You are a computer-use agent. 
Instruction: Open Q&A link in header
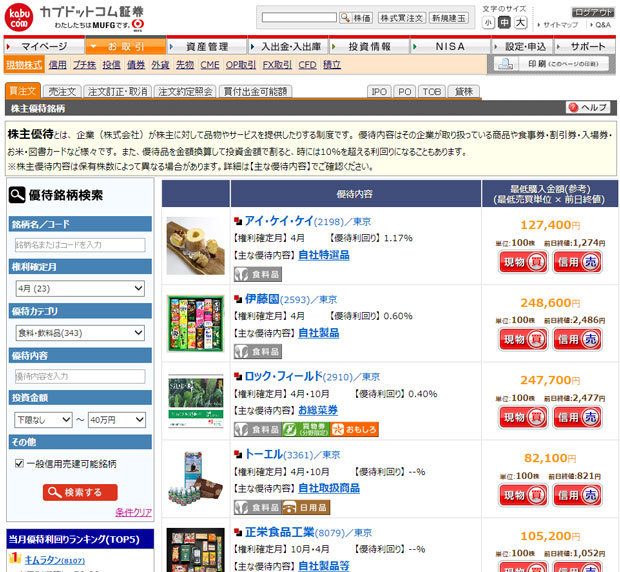[x=603, y=25]
